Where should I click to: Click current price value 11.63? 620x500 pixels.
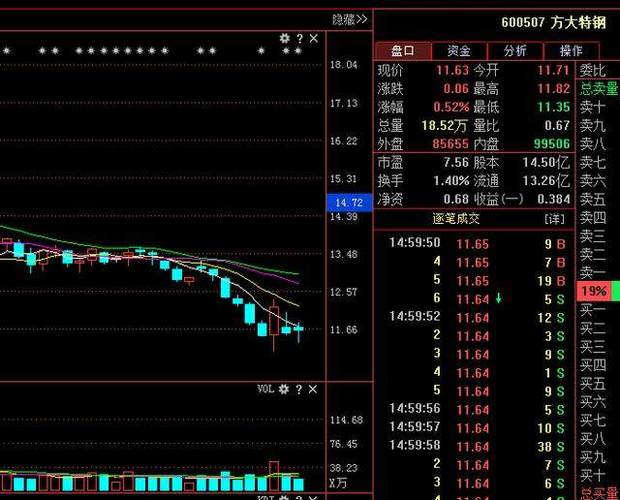coord(452,71)
